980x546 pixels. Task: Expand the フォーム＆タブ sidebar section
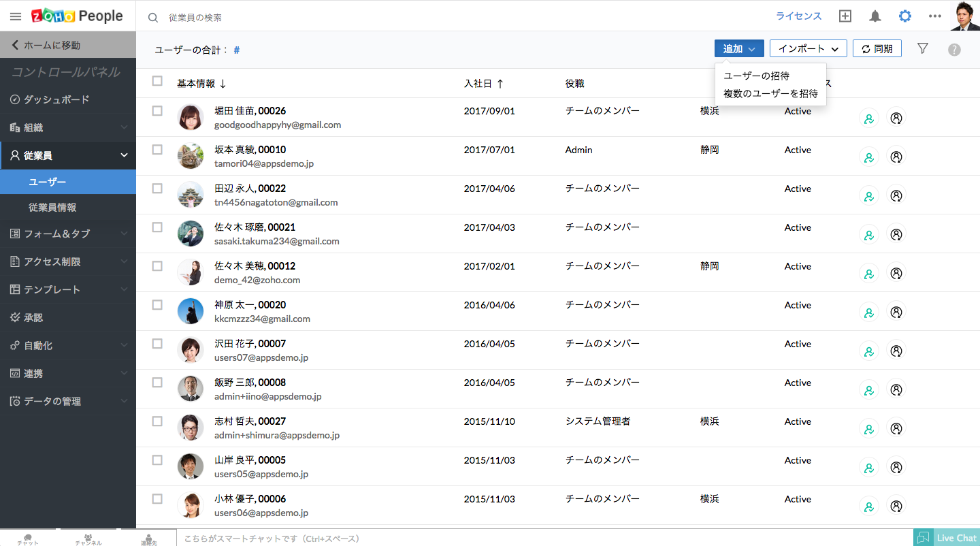pos(68,234)
